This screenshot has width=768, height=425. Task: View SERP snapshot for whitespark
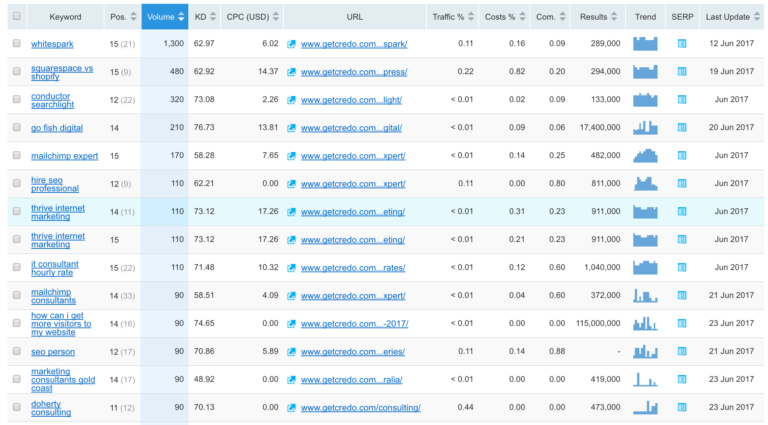682,44
